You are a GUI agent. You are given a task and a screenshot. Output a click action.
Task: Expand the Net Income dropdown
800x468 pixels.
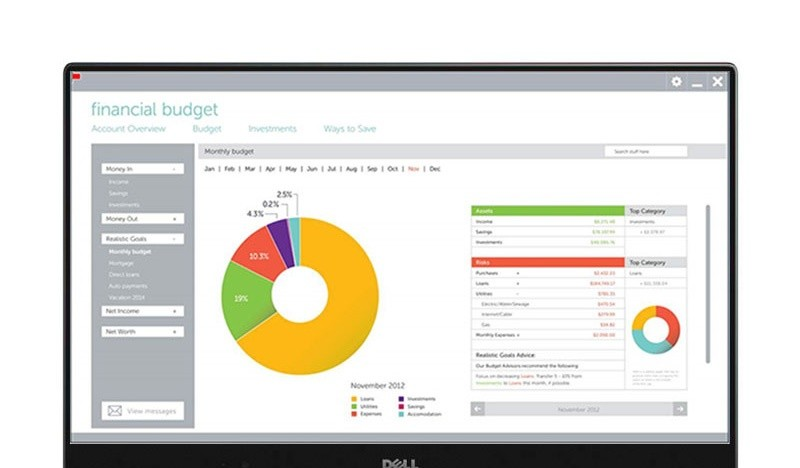pos(142,311)
